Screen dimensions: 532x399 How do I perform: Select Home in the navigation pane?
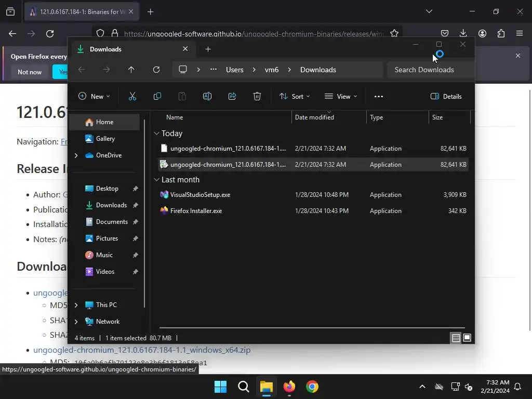(104, 122)
